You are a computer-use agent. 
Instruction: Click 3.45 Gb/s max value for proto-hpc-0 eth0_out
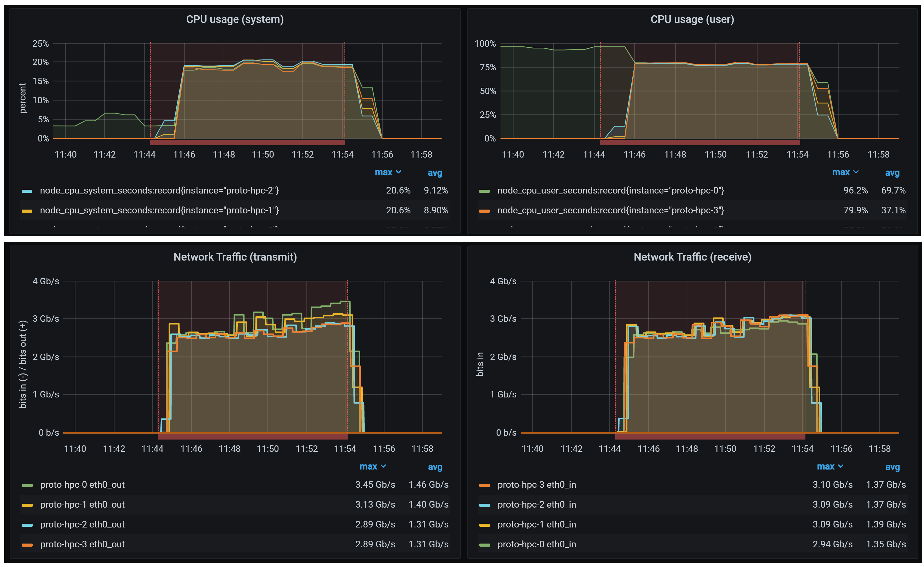coord(375,484)
